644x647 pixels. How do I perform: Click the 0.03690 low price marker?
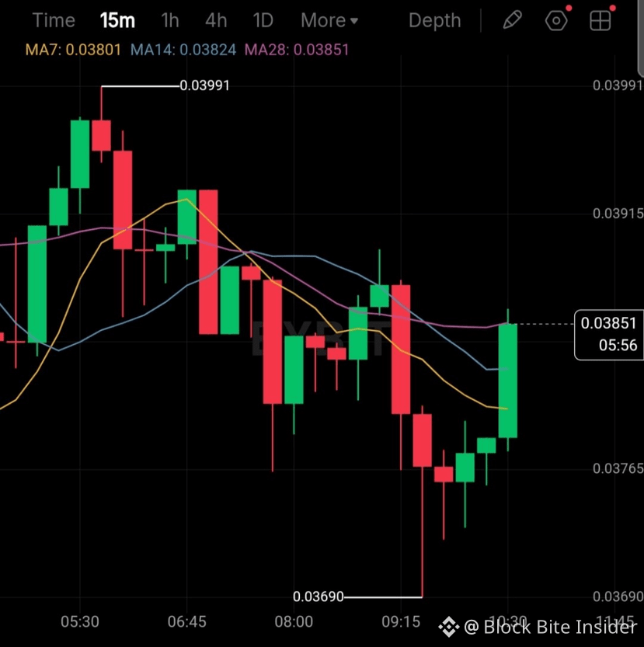coord(318,597)
